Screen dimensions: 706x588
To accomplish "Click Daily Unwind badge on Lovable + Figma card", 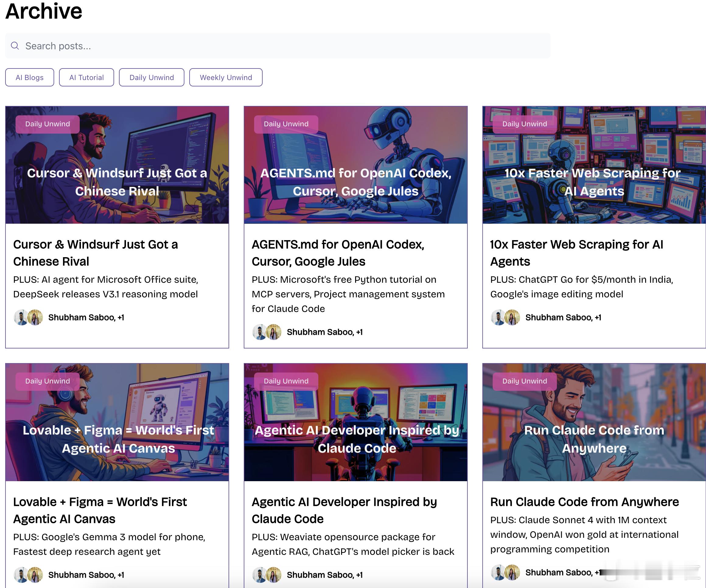I will pyautogui.click(x=47, y=381).
